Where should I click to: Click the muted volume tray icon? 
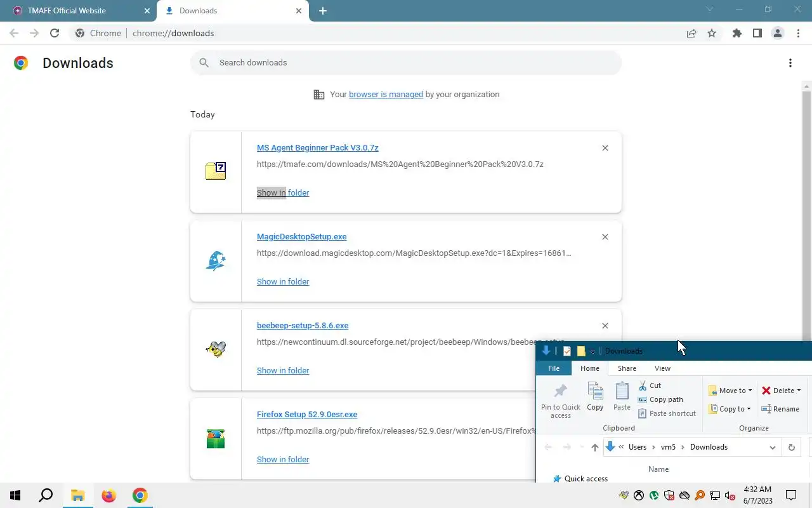point(730,495)
